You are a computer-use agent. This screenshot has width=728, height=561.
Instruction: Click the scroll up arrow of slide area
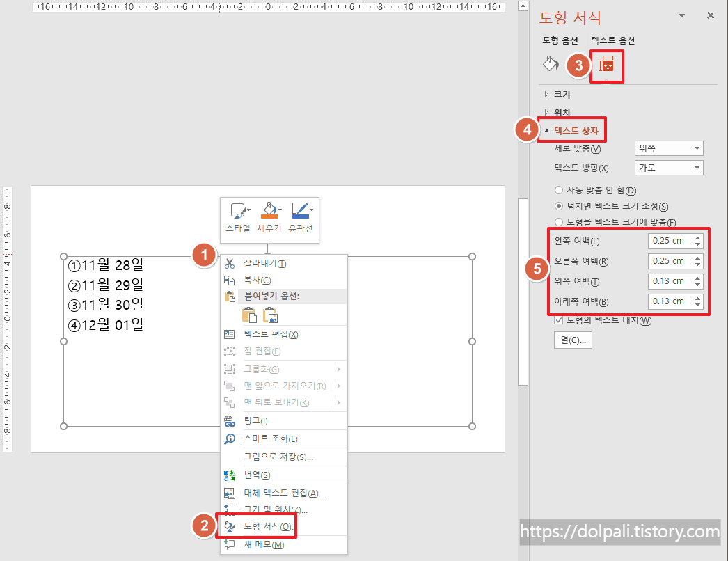click(523, 6)
